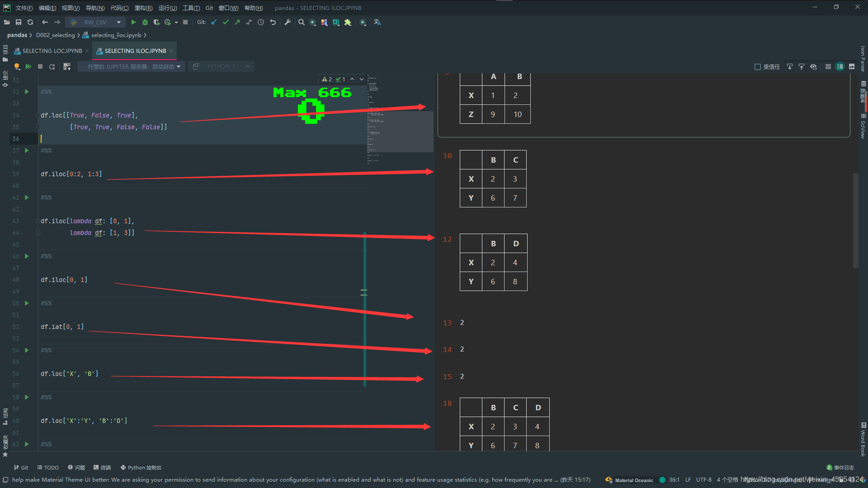The image size is (868, 488).
Task: Move cell up icon in notebook toolbar
Action: 802,66
